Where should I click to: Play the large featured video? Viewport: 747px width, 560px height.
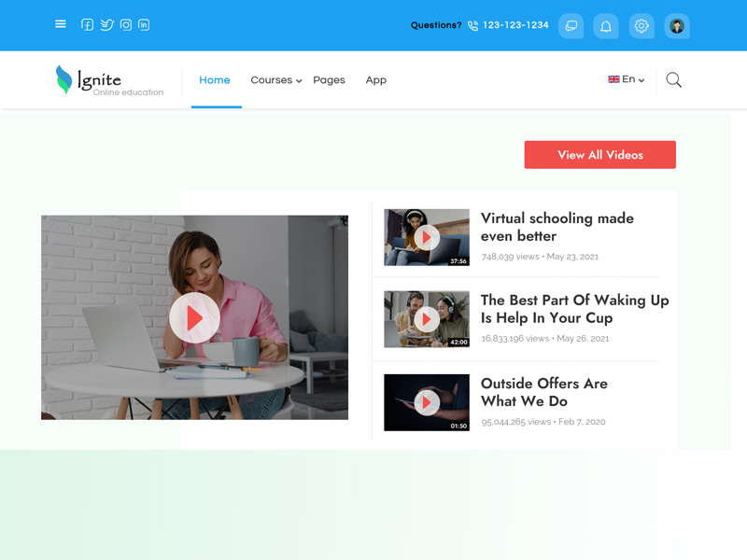[x=194, y=318]
